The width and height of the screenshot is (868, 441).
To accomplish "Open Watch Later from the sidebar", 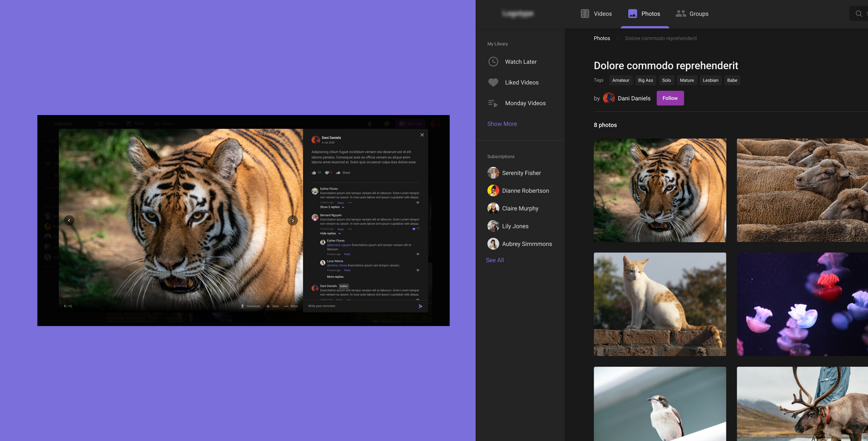I will (520, 62).
